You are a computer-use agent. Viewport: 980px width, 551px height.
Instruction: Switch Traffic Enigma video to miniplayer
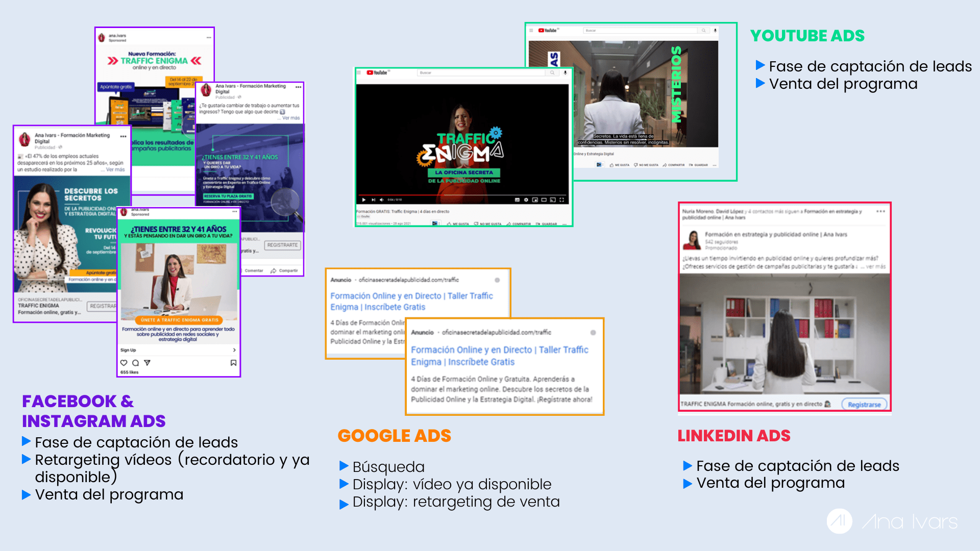(535, 199)
